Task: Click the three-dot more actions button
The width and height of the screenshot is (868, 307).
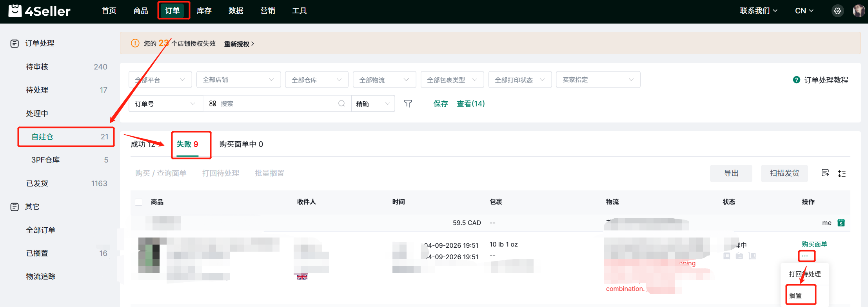Action: pyautogui.click(x=805, y=256)
